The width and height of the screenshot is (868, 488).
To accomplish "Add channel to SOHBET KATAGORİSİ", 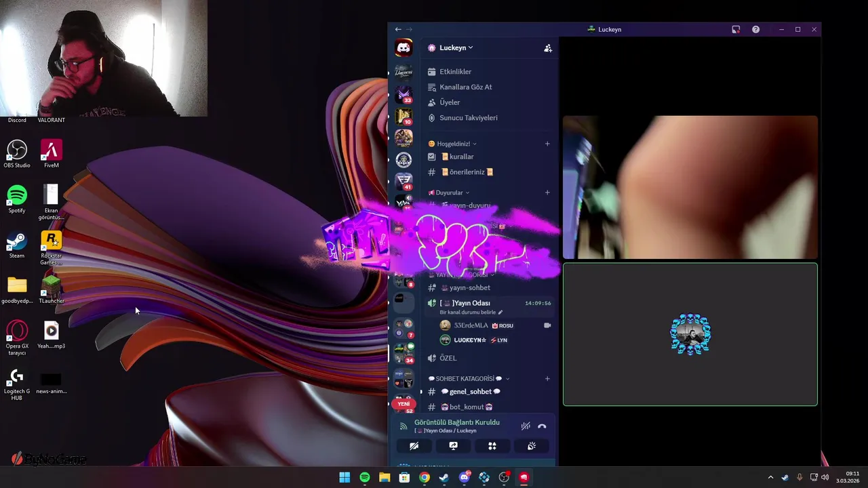I will click(547, 379).
